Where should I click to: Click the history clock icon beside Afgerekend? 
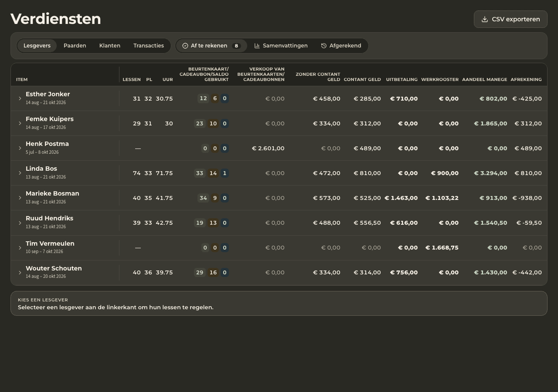[324, 46]
